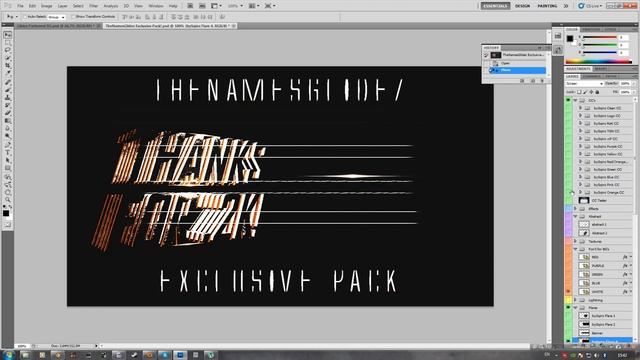Select the Horizontal Type tool
Image resolution: width=640 pixels, height=360 pixels.
point(7,153)
